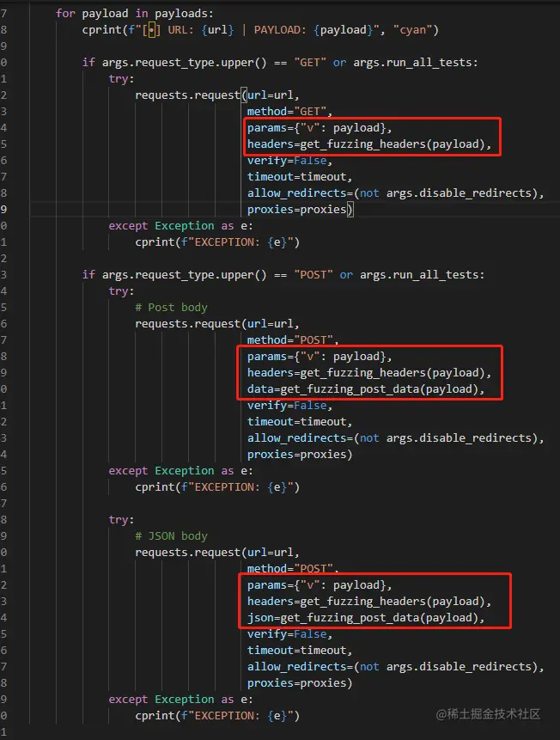Click the json=get_fuzzing_post_data(payload) line
Screen dimensions: 560x740
tap(366, 618)
